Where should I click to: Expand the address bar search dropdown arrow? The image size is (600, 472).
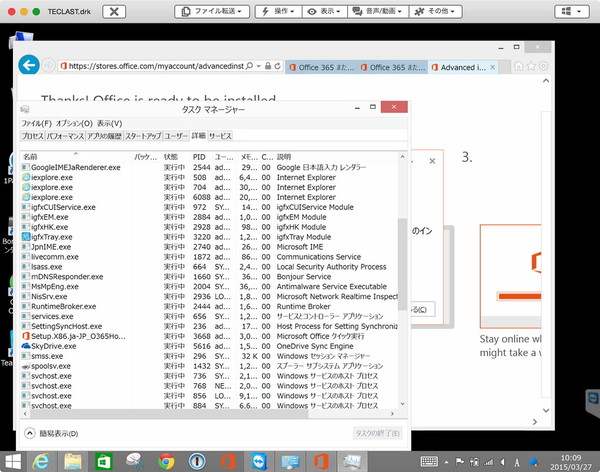point(259,66)
